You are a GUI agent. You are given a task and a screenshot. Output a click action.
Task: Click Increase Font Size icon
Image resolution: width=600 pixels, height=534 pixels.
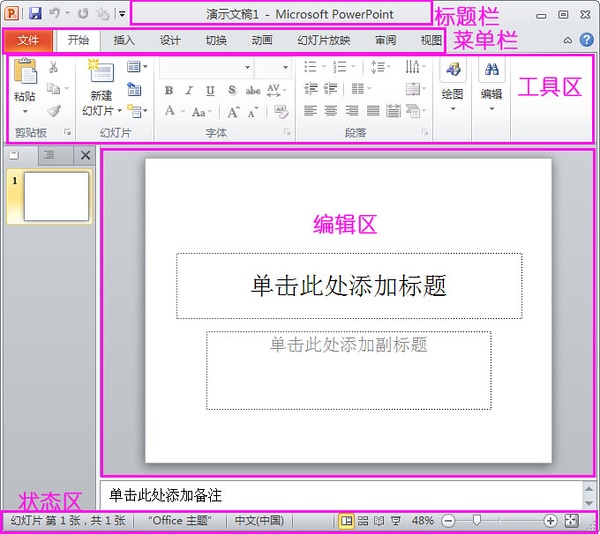pyautogui.click(x=233, y=112)
